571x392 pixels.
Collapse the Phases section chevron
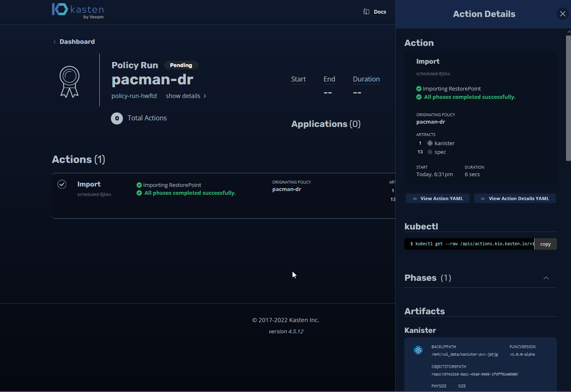pyautogui.click(x=546, y=278)
